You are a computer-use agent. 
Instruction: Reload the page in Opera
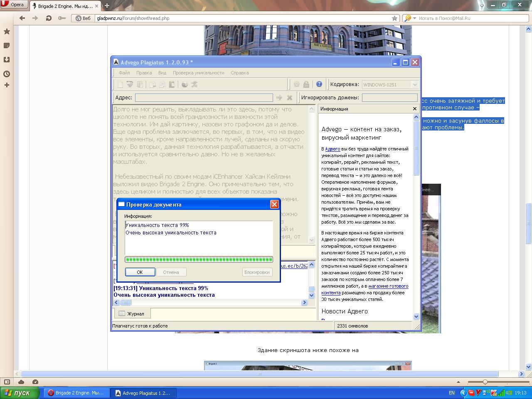click(x=49, y=18)
